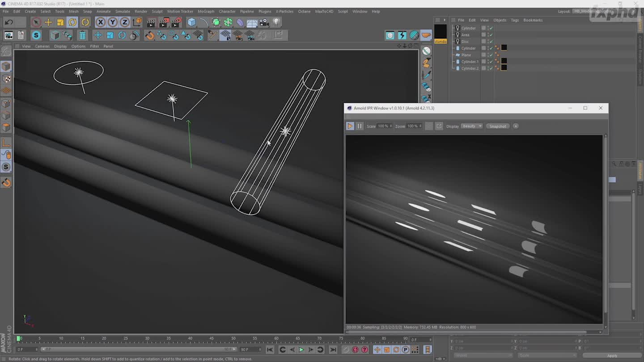Open the MoGraph menu
The height and width of the screenshot is (362, 644).
206,11
